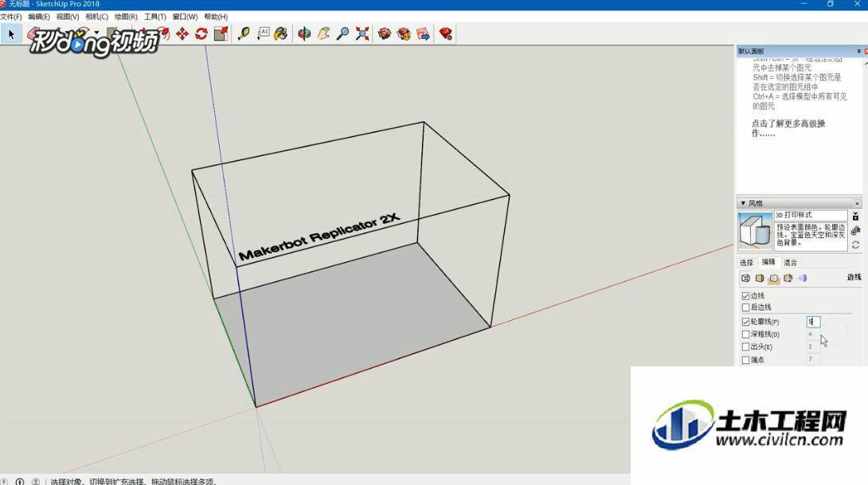Uncheck the 轮廓线(P) checkbox
The width and height of the screenshot is (868, 485).
click(745, 322)
